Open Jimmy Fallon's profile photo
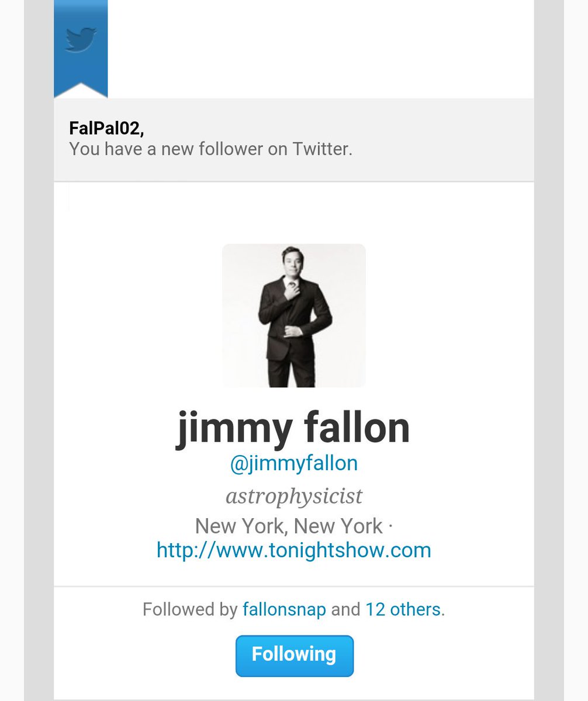This screenshot has height=701, width=588. tap(294, 315)
